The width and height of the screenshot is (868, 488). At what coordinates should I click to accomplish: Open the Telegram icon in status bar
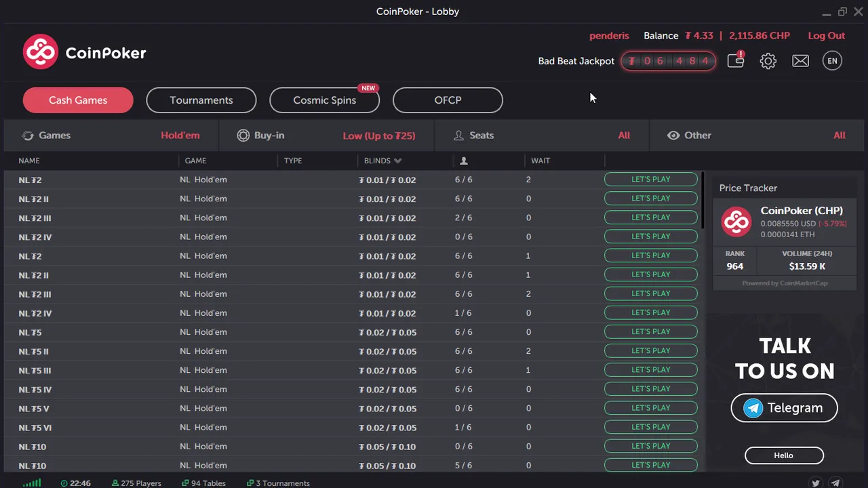tap(835, 483)
